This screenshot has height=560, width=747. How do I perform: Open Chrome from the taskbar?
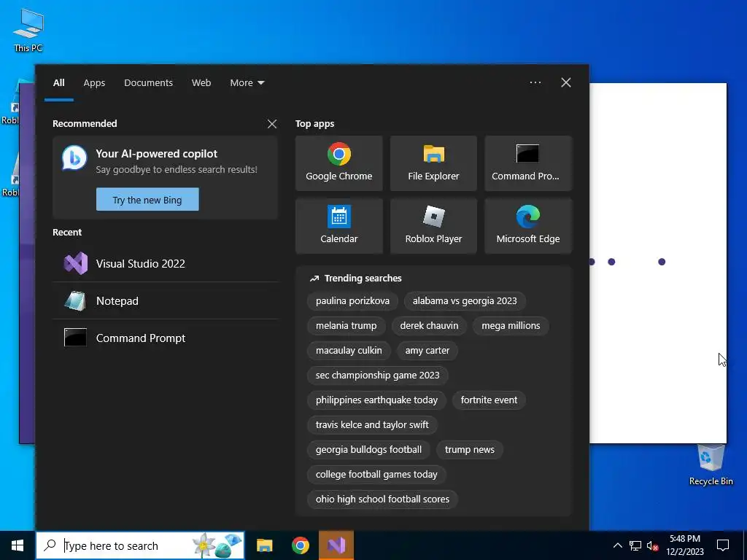300,545
